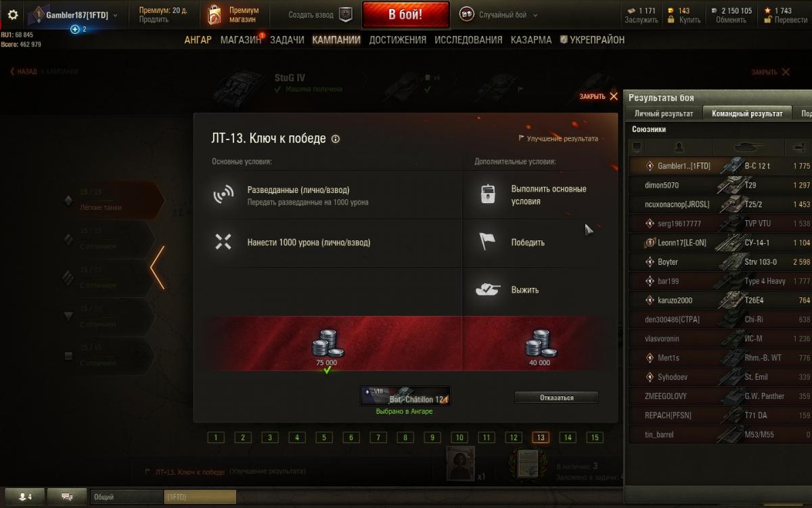Open the Случайный бой battle type dropdown
This screenshot has width=812, height=508.
pos(535,15)
